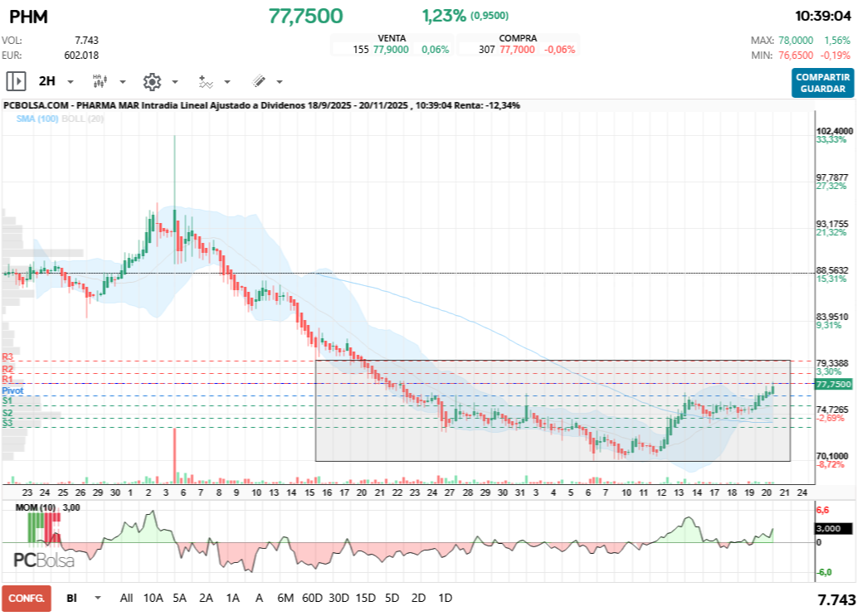Viewport: 867px width, 616px height.
Task: Click the GUARDAR button
Action: point(823,87)
